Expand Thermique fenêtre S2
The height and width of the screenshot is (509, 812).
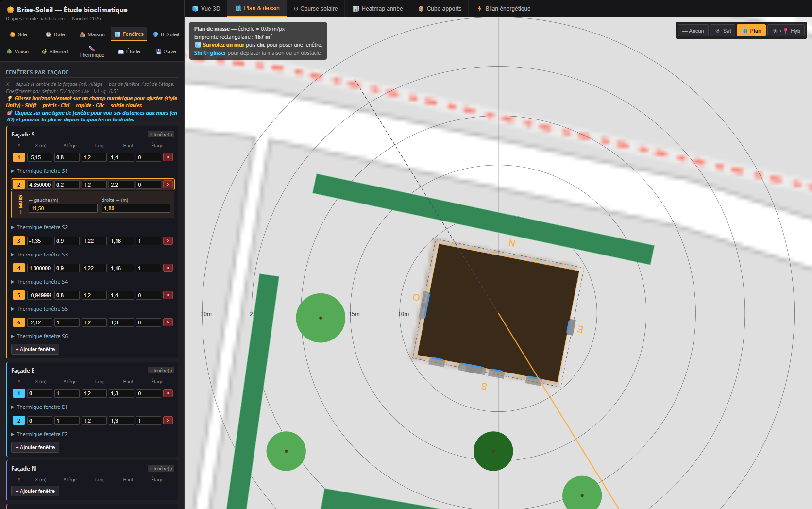coord(39,227)
